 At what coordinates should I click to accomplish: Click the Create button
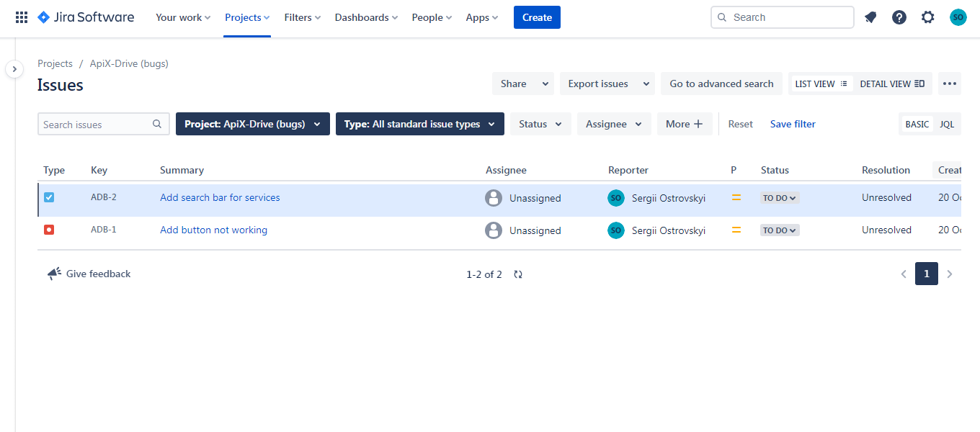[537, 17]
